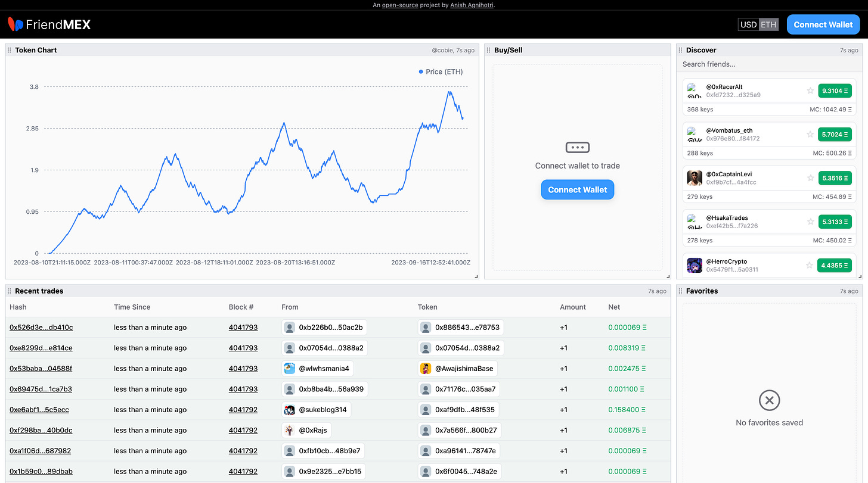868x483 pixels.
Task: Click the Recent trades drag handle icon
Action: (10, 291)
